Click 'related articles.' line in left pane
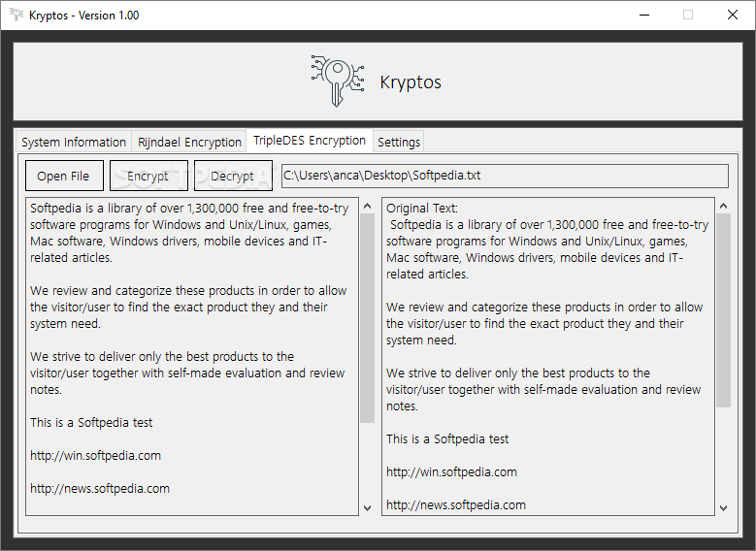This screenshot has height=551, width=756. click(x=71, y=258)
